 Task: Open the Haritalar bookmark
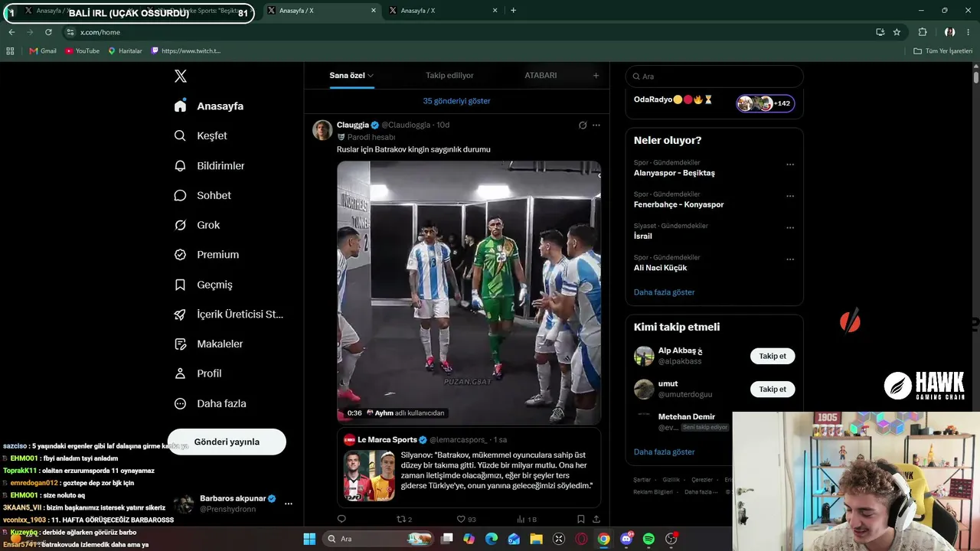point(126,51)
